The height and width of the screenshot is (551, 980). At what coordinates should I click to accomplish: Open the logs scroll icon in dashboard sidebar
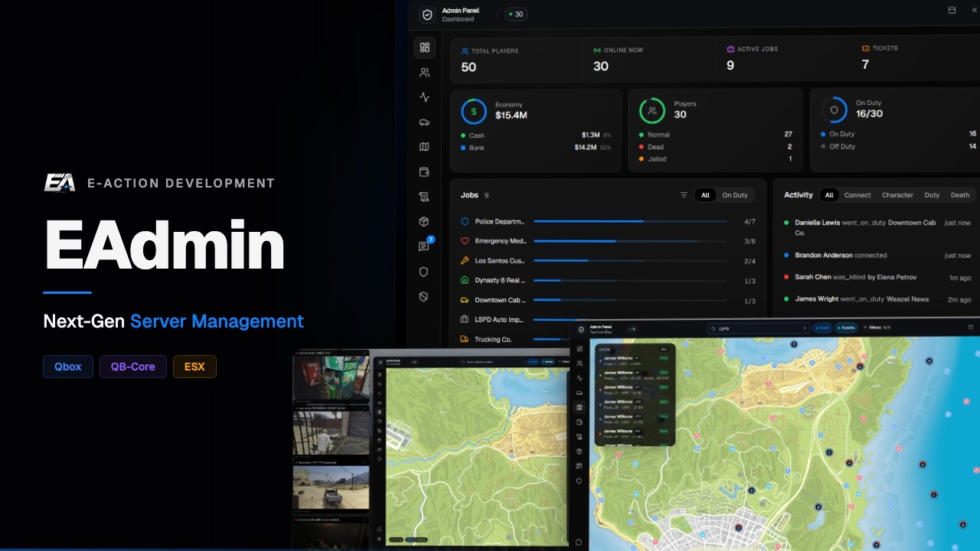tap(424, 197)
